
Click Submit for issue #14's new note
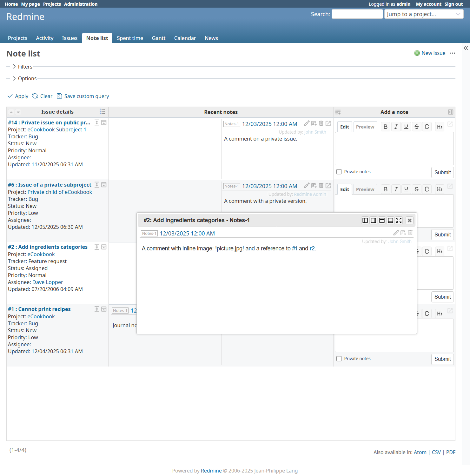pos(442,172)
